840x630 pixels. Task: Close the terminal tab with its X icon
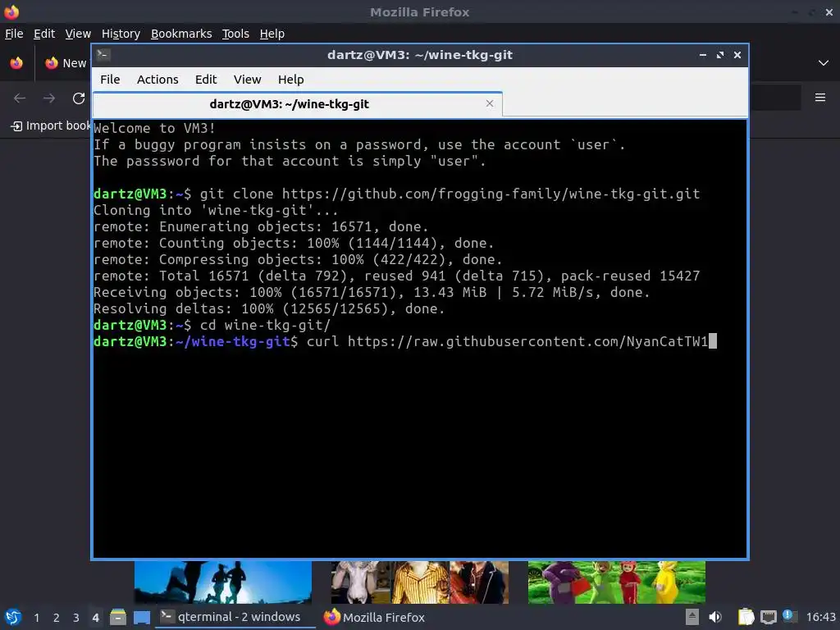[x=490, y=103]
